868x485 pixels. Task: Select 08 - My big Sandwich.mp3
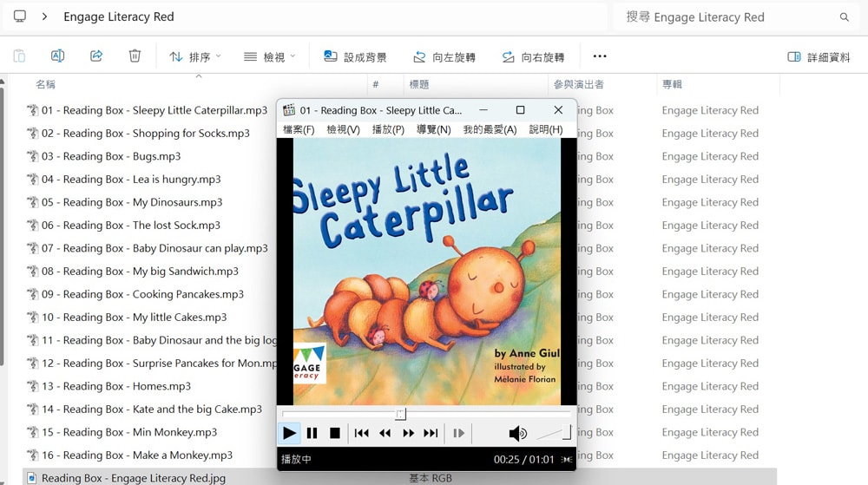pos(140,271)
